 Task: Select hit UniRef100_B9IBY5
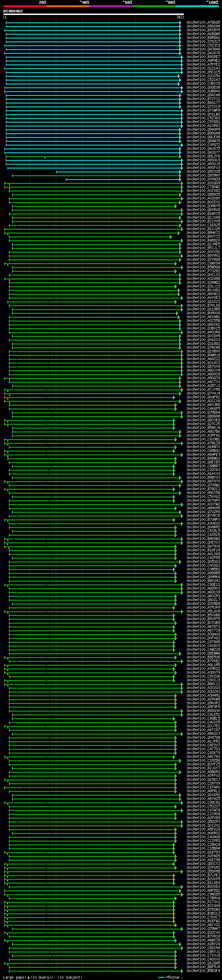[203, 30]
